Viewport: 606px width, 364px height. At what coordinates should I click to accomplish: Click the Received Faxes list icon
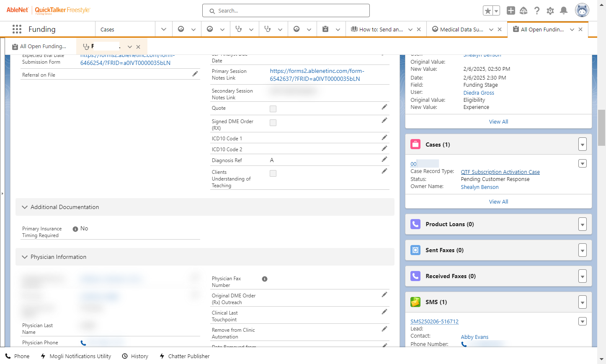[x=415, y=276]
